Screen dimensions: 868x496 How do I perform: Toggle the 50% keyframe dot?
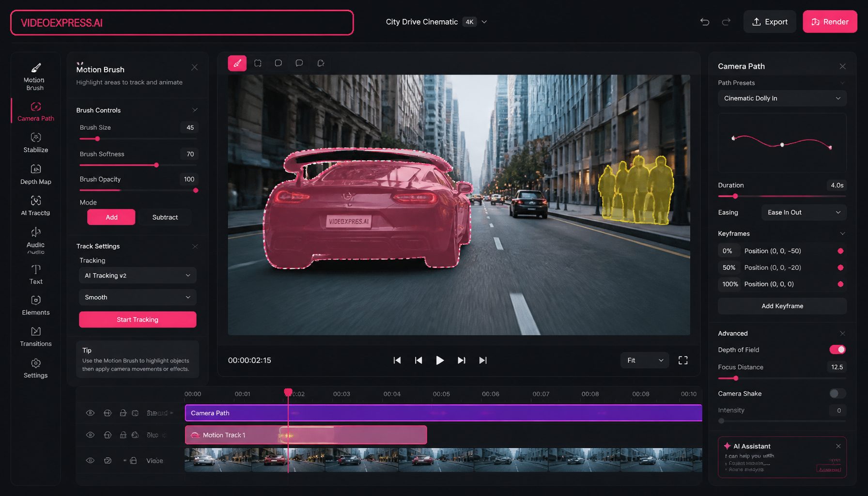click(840, 267)
